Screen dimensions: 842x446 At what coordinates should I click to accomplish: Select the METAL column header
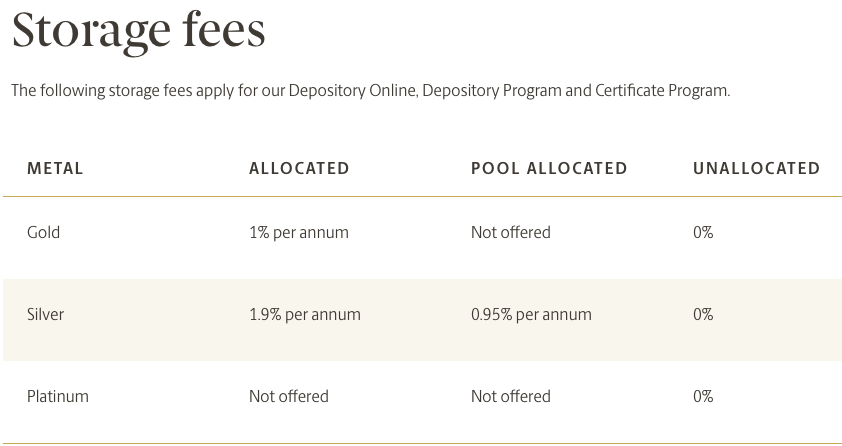pyautogui.click(x=55, y=169)
